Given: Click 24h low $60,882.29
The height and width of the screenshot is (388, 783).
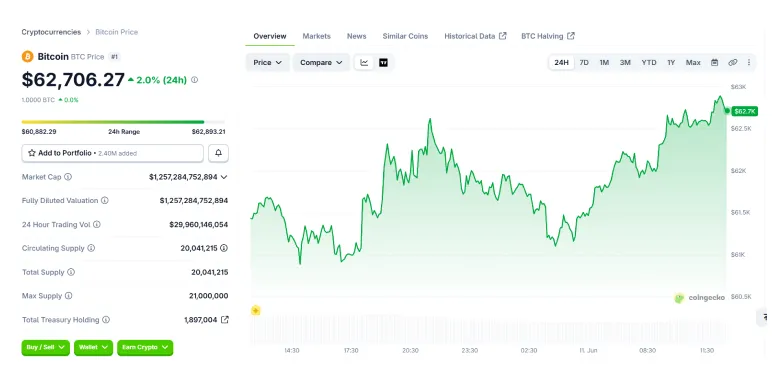Looking at the screenshot, I should tap(39, 132).
